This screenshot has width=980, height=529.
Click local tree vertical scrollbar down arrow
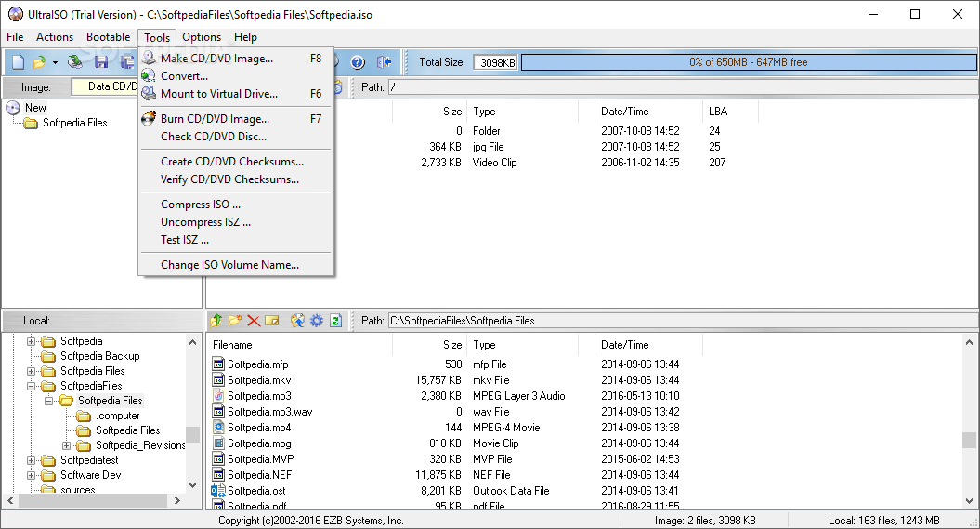[x=192, y=485]
